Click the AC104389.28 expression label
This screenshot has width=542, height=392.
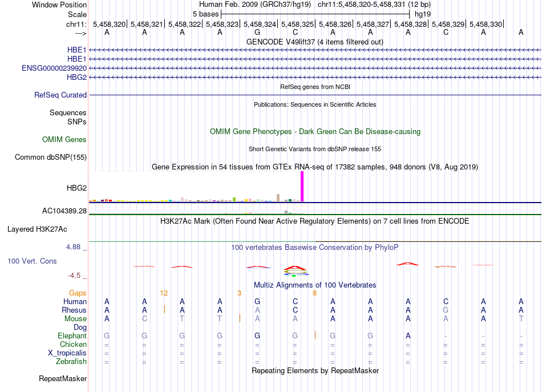click(64, 211)
